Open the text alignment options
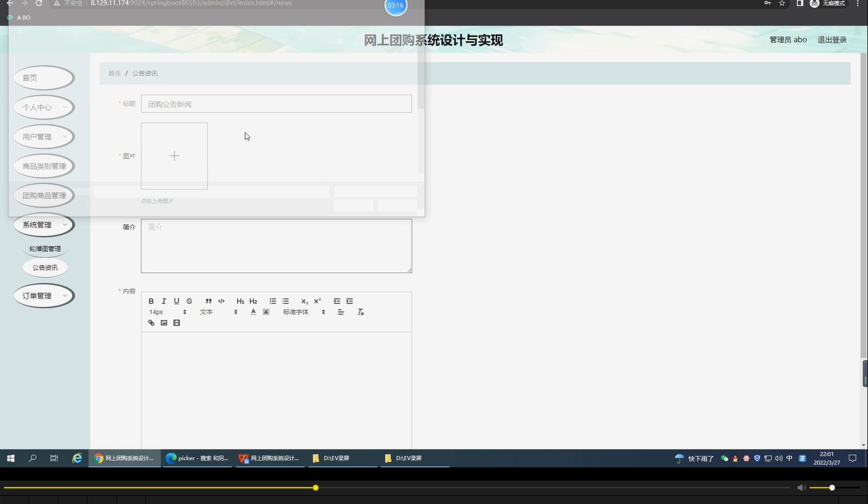 (x=341, y=312)
